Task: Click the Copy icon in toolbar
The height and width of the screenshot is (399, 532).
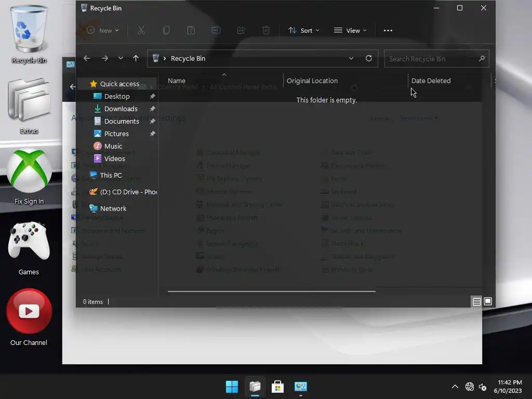Action: (166, 31)
